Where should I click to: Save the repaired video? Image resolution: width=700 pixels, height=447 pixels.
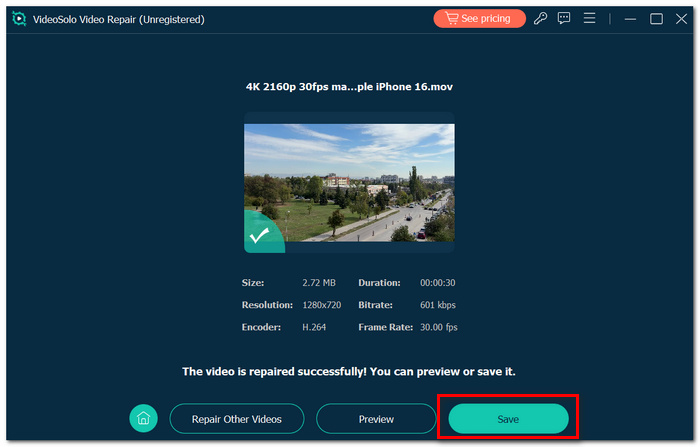tap(508, 419)
